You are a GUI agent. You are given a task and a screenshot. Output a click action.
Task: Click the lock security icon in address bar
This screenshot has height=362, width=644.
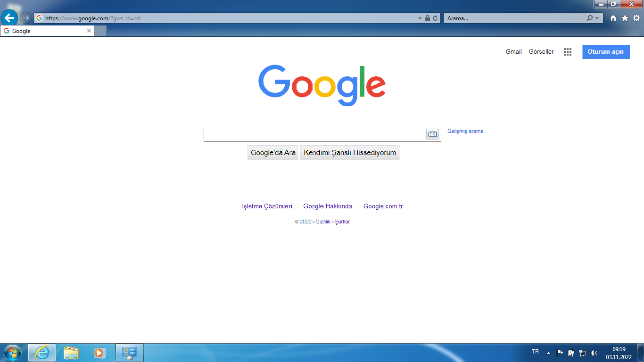coord(428,18)
